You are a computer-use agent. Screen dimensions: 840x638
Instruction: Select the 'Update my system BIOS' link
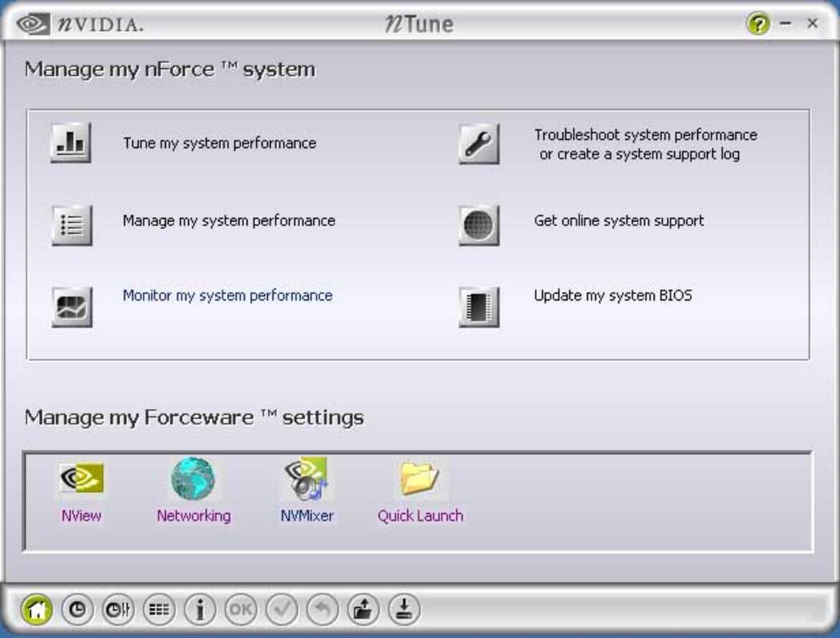pos(613,296)
